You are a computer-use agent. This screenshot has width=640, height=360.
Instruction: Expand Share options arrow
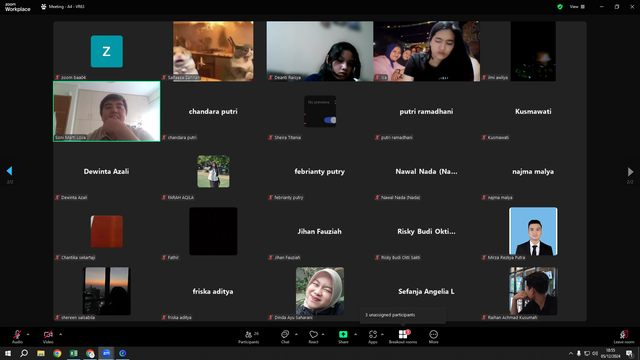pos(355,334)
